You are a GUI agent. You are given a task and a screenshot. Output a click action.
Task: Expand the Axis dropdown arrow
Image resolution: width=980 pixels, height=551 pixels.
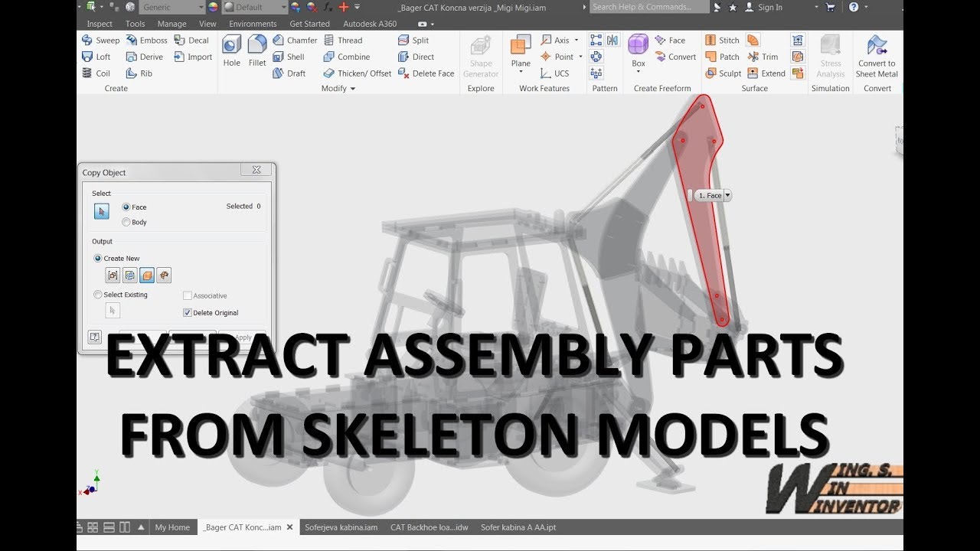tap(577, 41)
